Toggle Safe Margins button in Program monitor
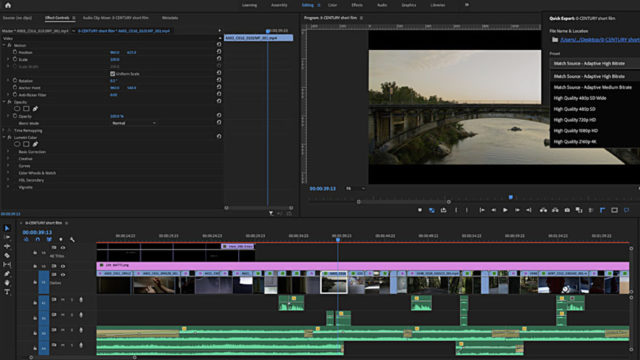The width and height of the screenshot is (640, 360). 614,210
